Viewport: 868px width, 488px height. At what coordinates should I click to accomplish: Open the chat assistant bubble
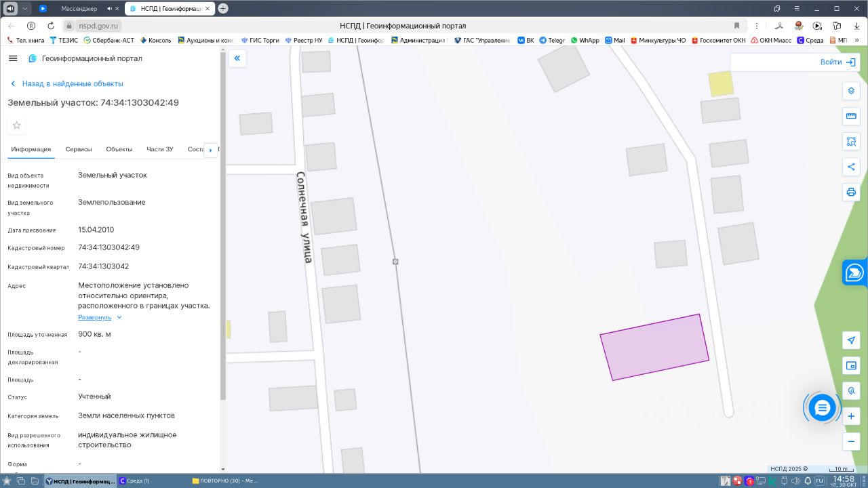(x=822, y=407)
